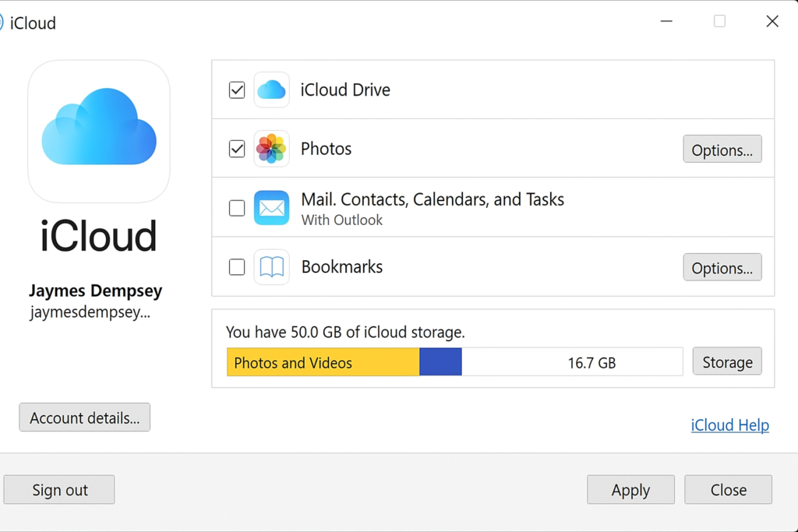Click the yellow Photos and Videos storage segment
Screen dimensions: 798x532
323,362
